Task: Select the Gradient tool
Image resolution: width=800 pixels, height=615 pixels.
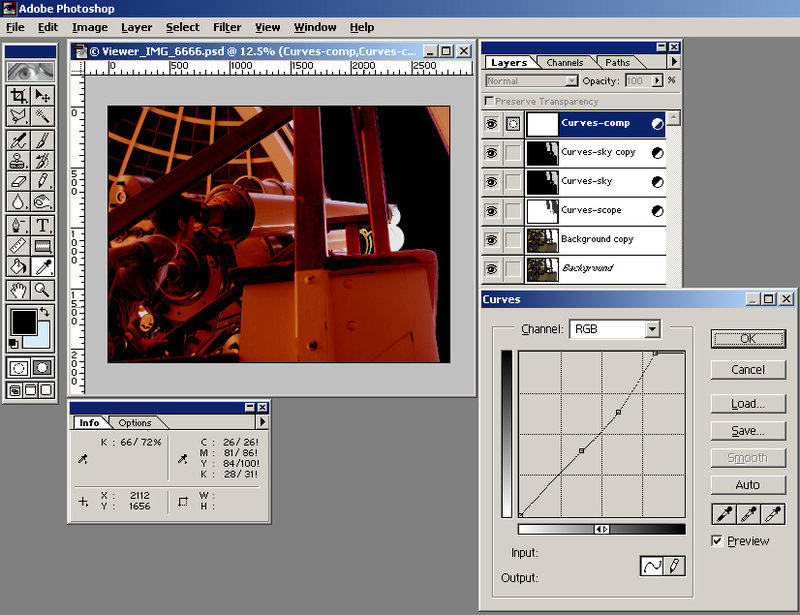Action: [43, 246]
